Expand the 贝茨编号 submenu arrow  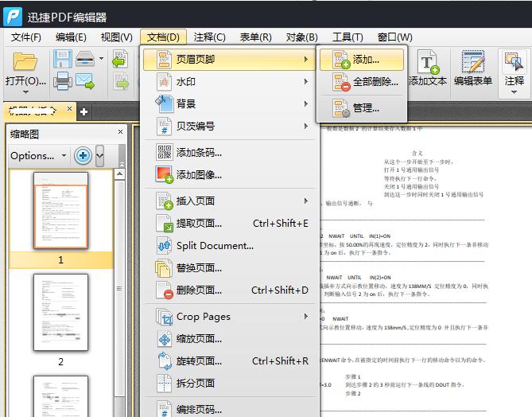(305, 126)
